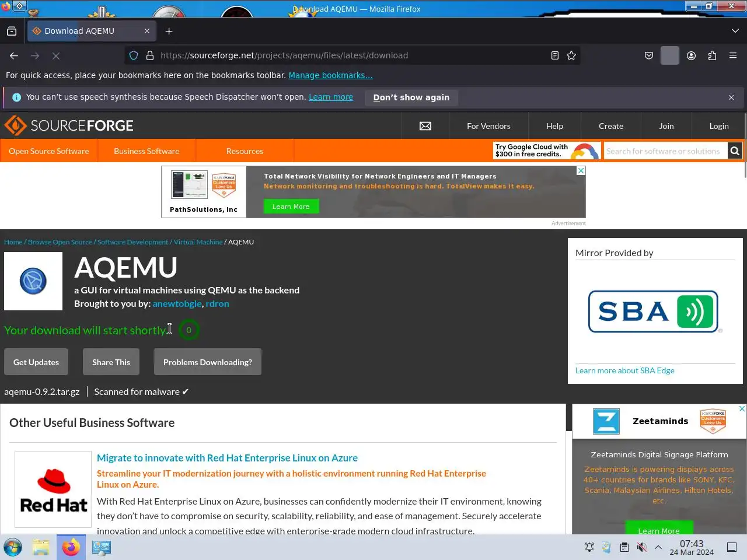Click the Red Hat logo thumbnail
Image resolution: width=747 pixels, height=560 pixels.
53,489
